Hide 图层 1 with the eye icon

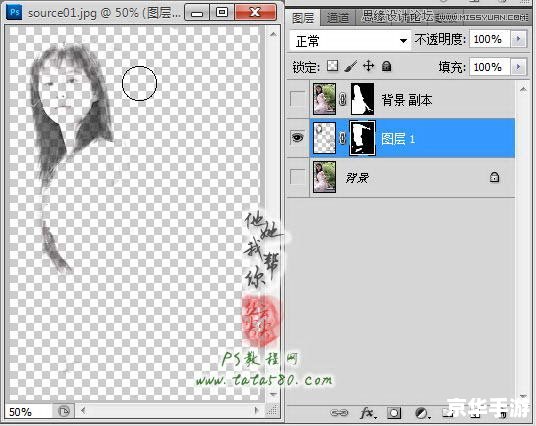(297, 137)
